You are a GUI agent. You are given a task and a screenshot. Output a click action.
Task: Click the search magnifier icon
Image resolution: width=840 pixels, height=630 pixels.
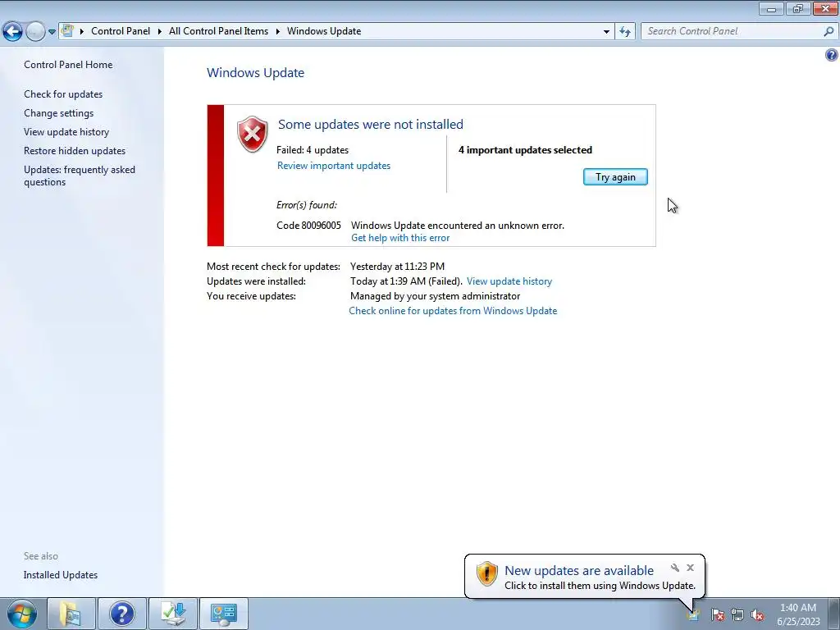(x=829, y=31)
